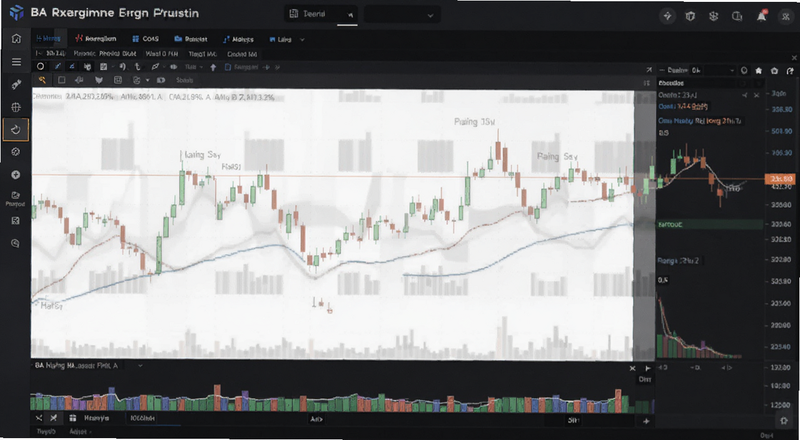Screen dimensions: 800x440
Task: Switch to the Malnys tab
Action: 239,39
